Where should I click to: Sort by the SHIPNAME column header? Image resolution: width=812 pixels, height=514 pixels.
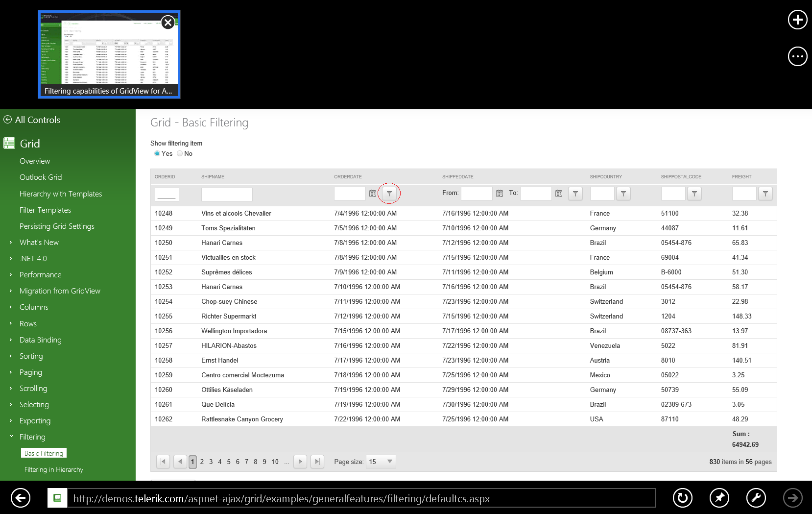click(x=213, y=177)
